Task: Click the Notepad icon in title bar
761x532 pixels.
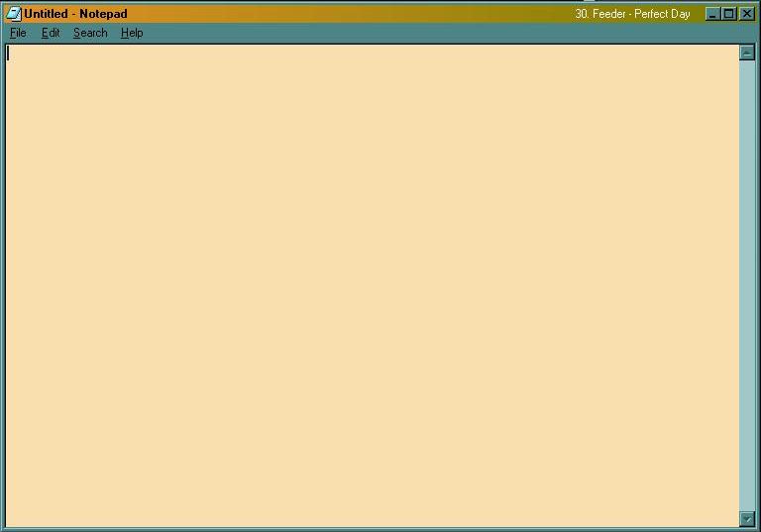Action: [14, 14]
